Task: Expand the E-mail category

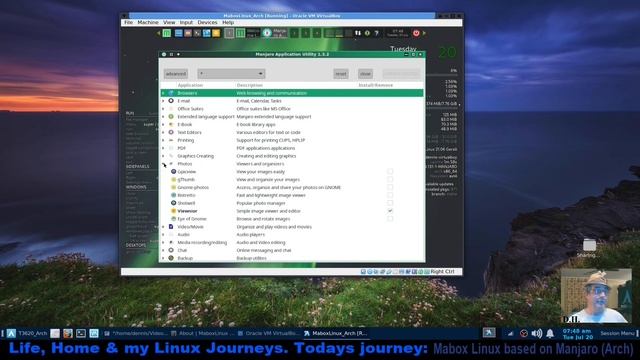Action: (x=163, y=101)
